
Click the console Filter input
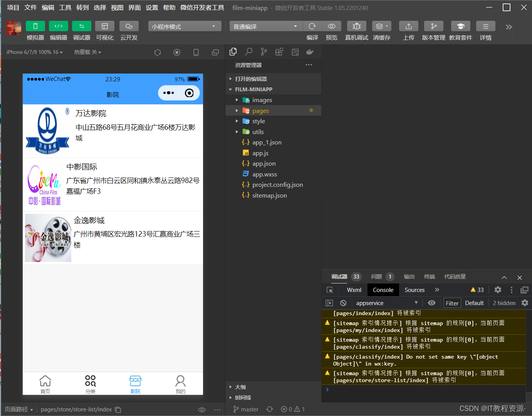click(452, 303)
